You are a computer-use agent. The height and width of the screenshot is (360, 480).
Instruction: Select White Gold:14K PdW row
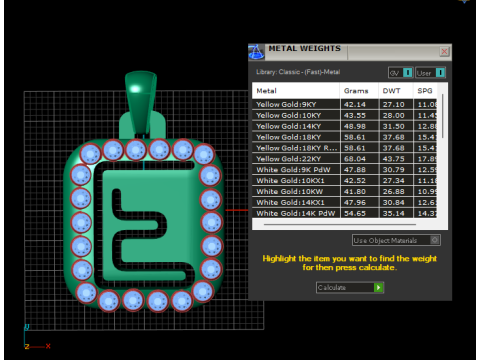point(344,213)
